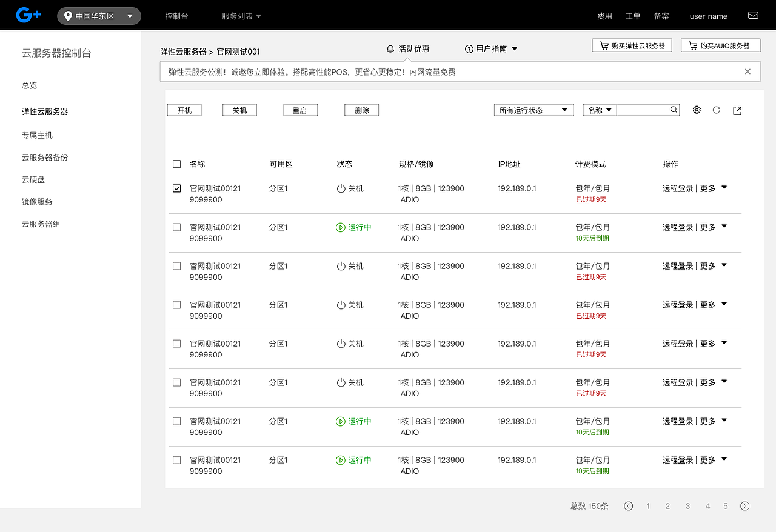Go to the previous page arrow
776x532 pixels.
click(629, 506)
